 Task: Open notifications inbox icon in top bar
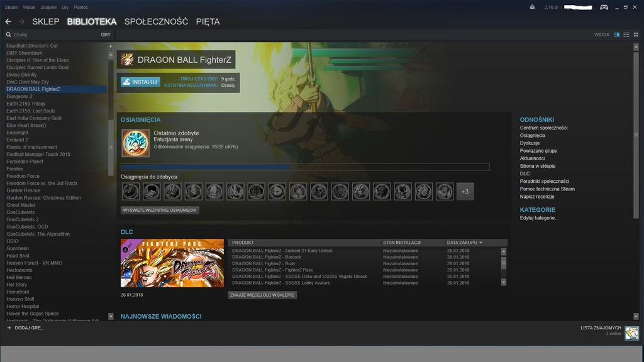point(532,7)
